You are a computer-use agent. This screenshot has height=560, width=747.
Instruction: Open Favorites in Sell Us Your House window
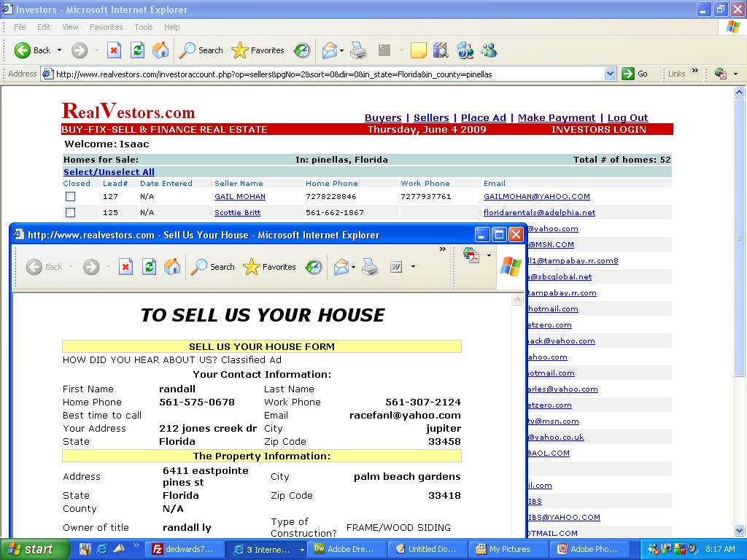269,267
